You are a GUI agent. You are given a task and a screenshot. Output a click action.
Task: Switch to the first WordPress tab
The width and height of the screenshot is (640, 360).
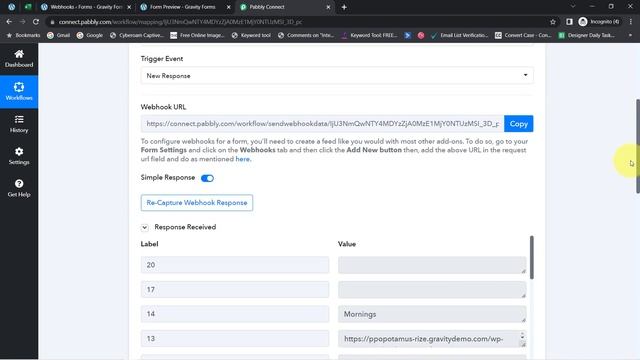pyautogui.click(x=11, y=7)
